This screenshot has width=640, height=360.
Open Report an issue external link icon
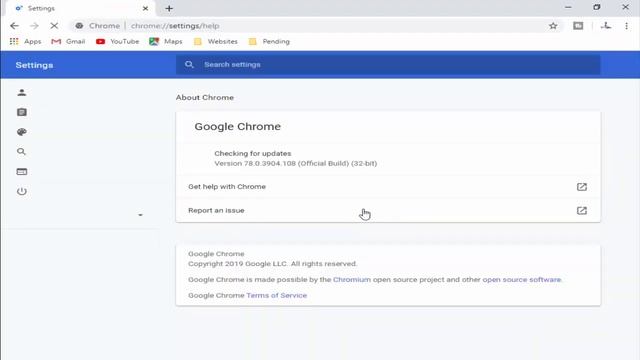coord(582,211)
